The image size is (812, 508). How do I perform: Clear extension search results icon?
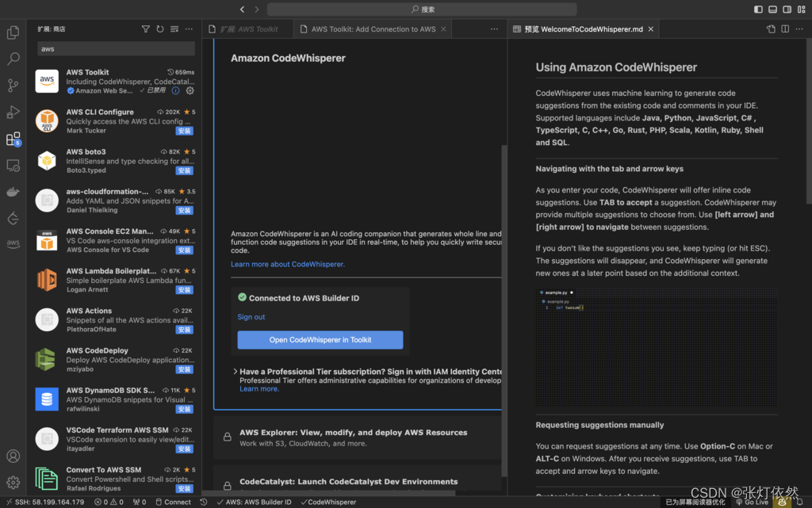[174, 29]
